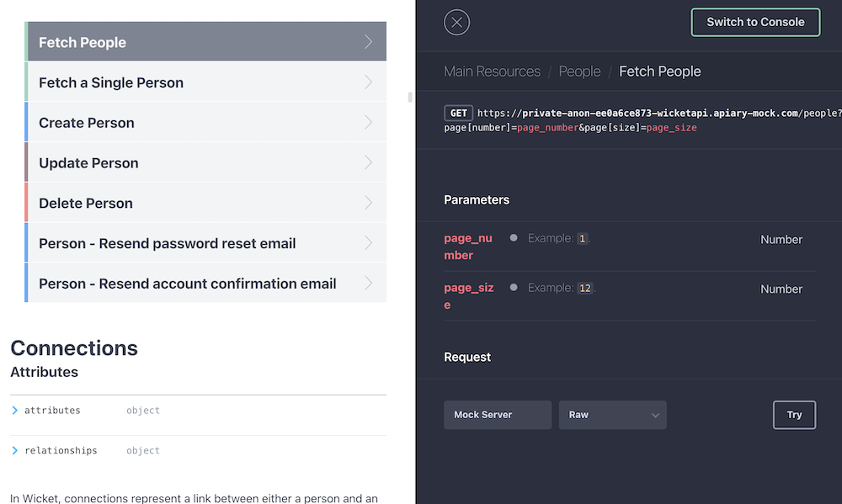Click chevron arrow on Delete Person row
842x504 pixels.
[368, 203]
